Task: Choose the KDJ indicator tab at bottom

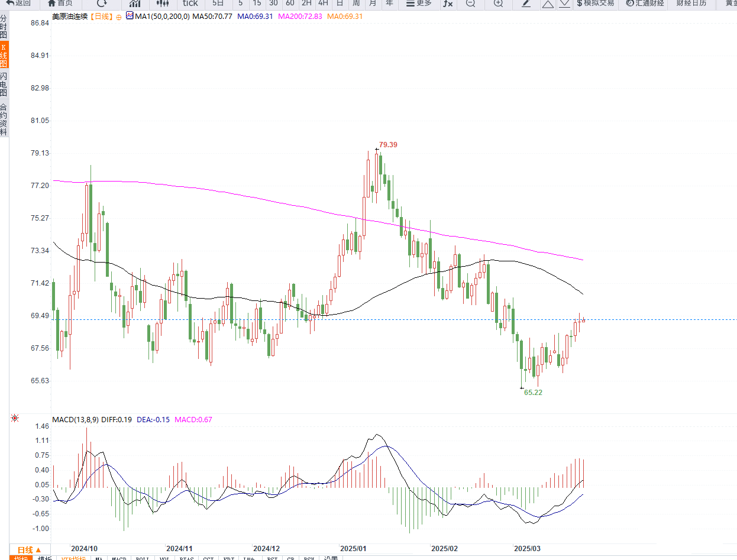Action: (x=229, y=558)
